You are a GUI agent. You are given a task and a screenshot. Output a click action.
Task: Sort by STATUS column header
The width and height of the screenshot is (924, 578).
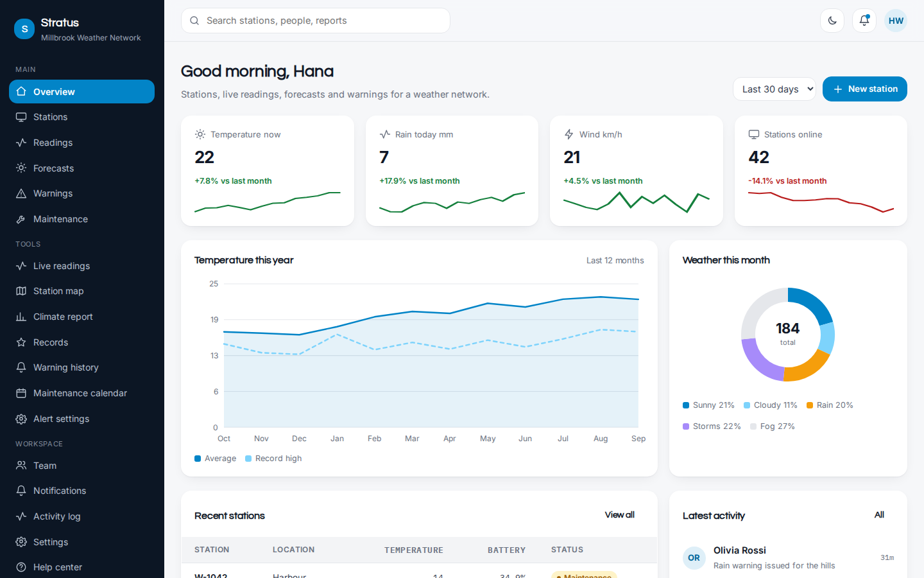point(567,550)
